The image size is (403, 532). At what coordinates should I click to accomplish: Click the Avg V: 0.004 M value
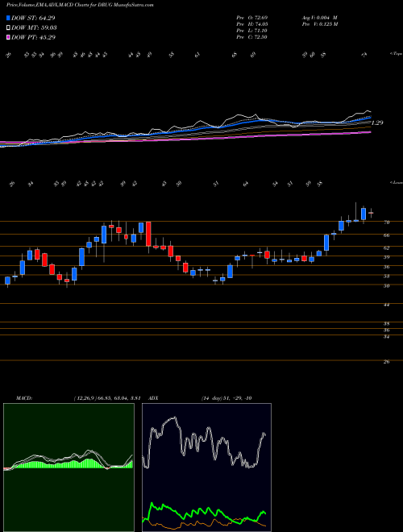319,18
